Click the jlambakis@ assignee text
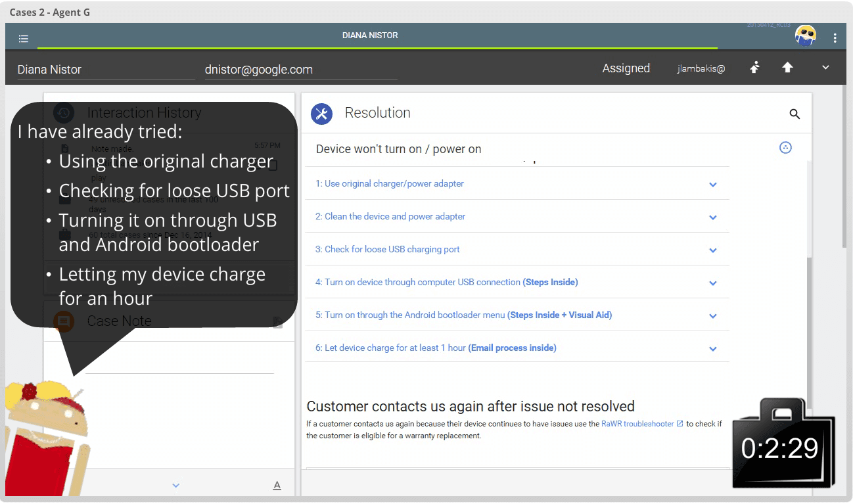Screen dimensions: 853x504 (x=701, y=68)
